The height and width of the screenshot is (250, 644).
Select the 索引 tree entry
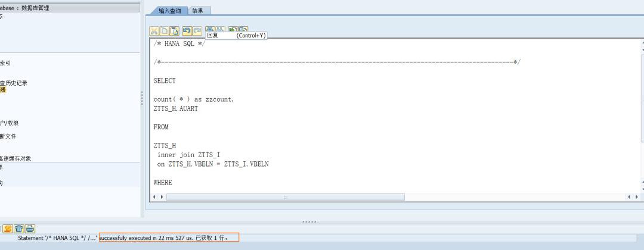pyautogui.click(x=5, y=63)
